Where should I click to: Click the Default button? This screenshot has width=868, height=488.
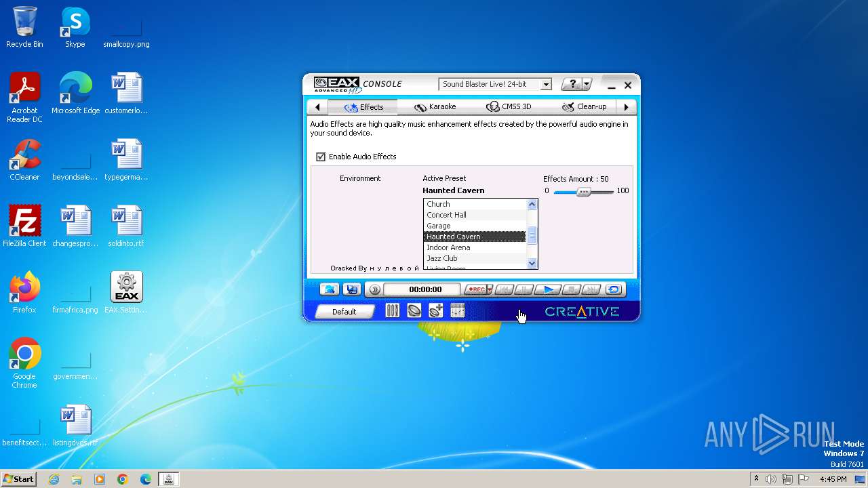click(344, 312)
